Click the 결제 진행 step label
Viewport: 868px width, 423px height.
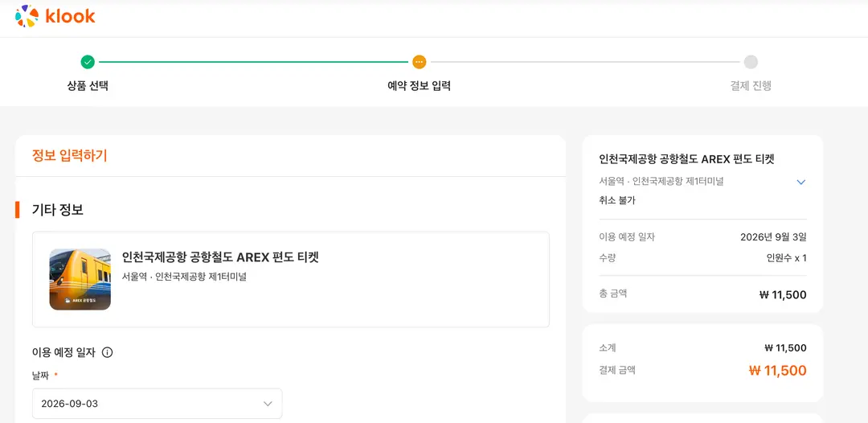[751, 86]
